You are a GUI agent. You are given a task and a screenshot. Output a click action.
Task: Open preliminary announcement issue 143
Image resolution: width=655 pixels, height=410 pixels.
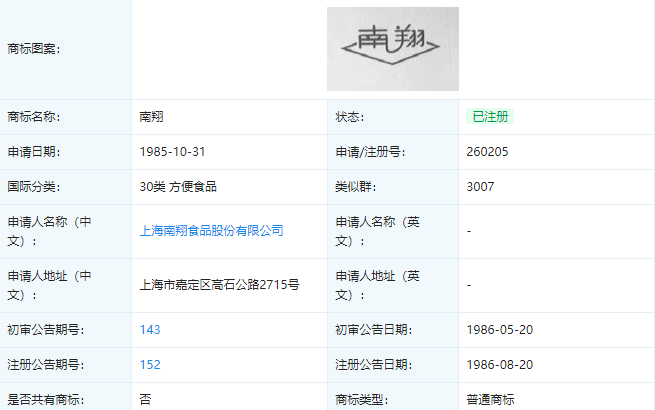pyautogui.click(x=150, y=330)
